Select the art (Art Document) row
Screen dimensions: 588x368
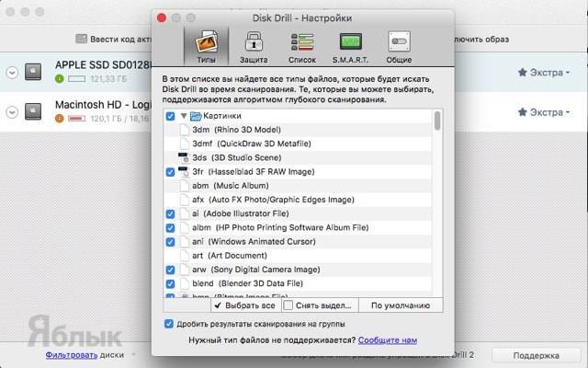coord(298,256)
